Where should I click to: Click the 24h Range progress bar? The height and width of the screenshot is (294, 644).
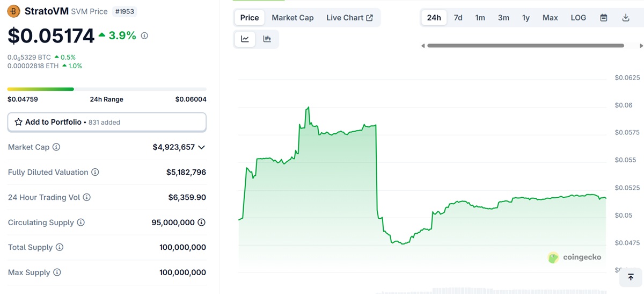(107, 89)
